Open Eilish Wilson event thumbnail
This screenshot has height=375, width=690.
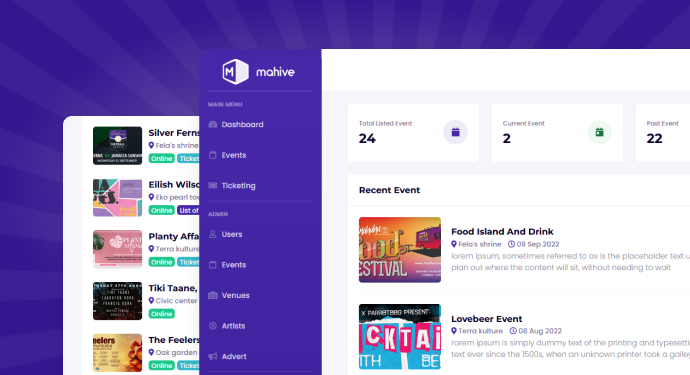[x=117, y=198]
